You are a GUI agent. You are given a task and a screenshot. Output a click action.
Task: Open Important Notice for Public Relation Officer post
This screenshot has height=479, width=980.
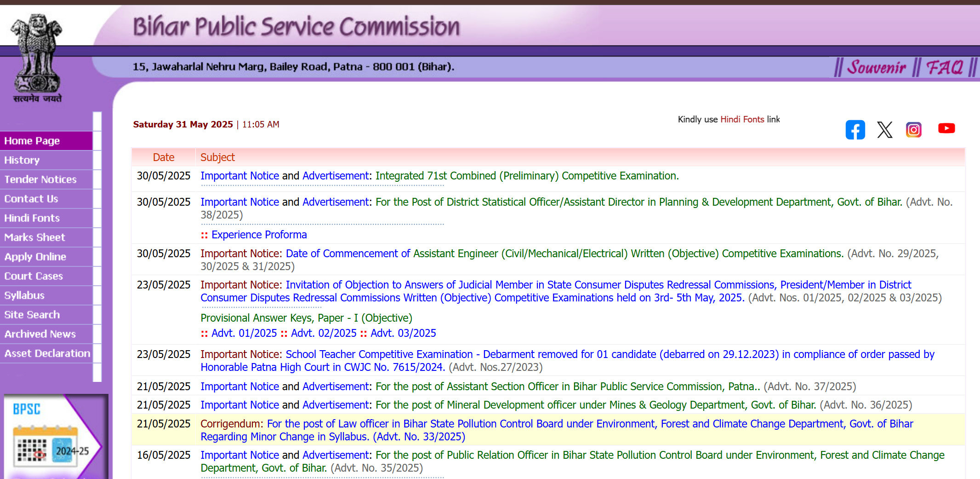coord(239,455)
